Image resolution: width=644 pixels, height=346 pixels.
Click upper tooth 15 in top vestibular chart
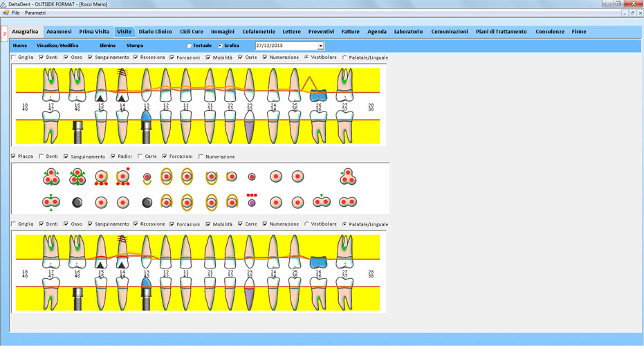click(101, 85)
